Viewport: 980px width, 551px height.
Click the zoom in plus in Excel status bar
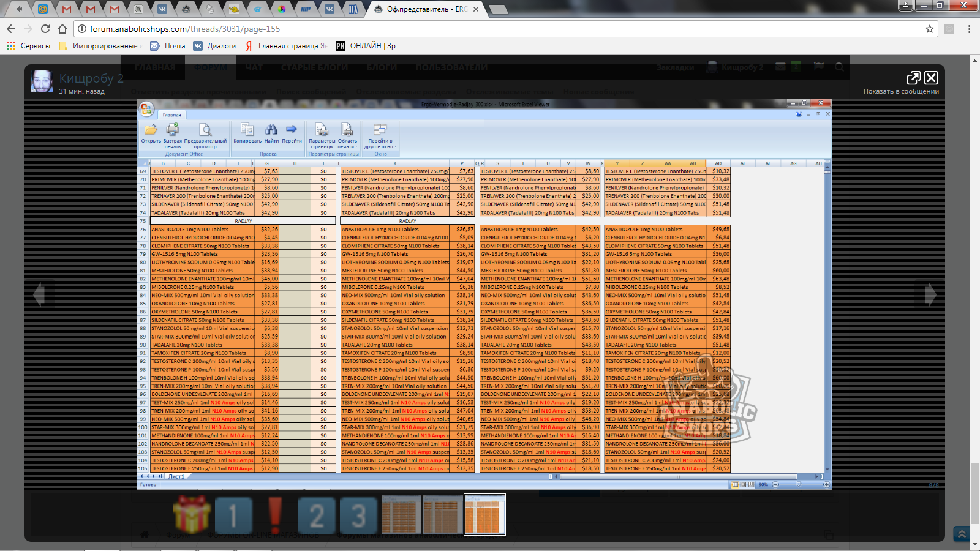pyautogui.click(x=826, y=484)
